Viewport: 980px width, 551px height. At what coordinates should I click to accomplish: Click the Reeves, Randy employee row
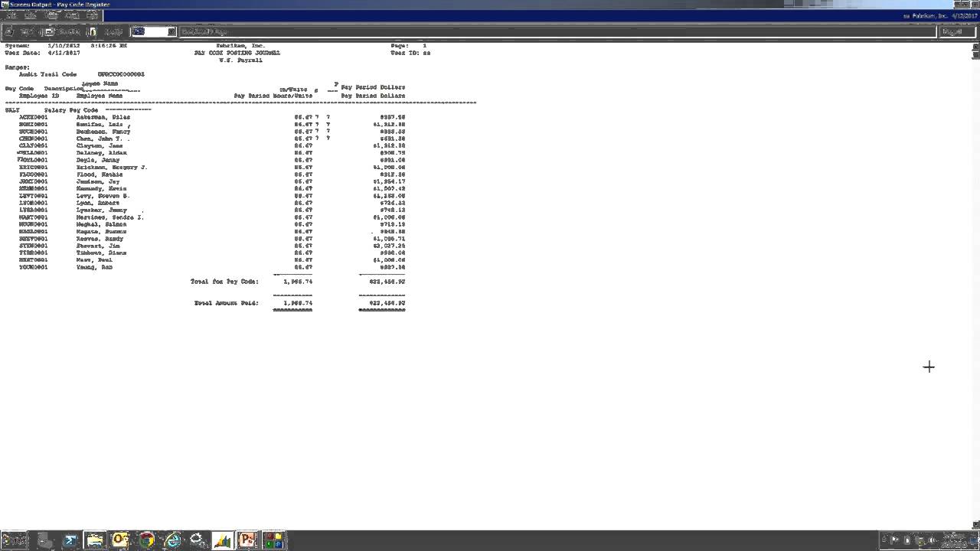coord(212,239)
